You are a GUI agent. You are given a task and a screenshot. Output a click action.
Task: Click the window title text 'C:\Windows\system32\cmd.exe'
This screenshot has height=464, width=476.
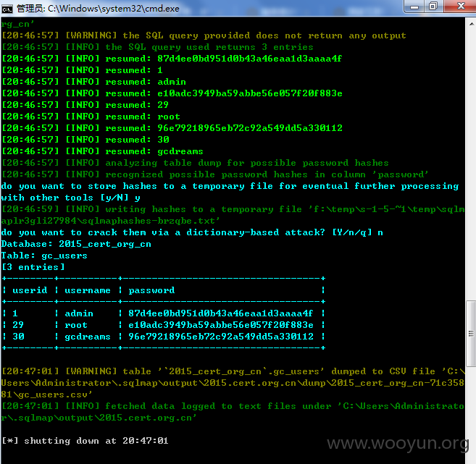[x=114, y=9]
